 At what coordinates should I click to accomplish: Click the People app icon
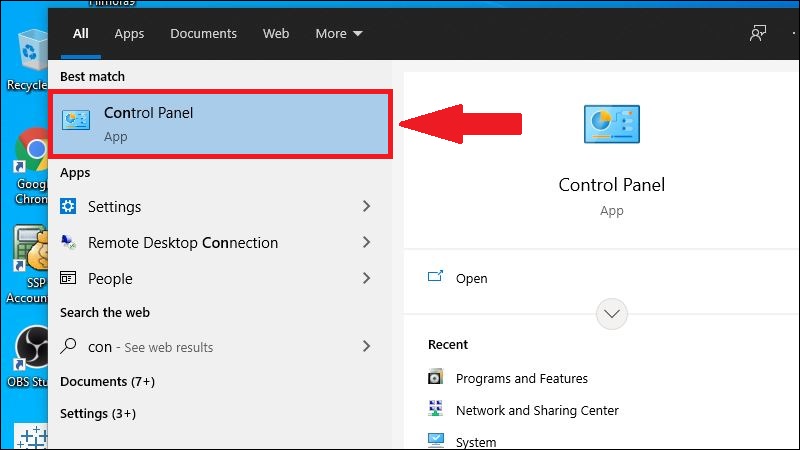(x=68, y=278)
